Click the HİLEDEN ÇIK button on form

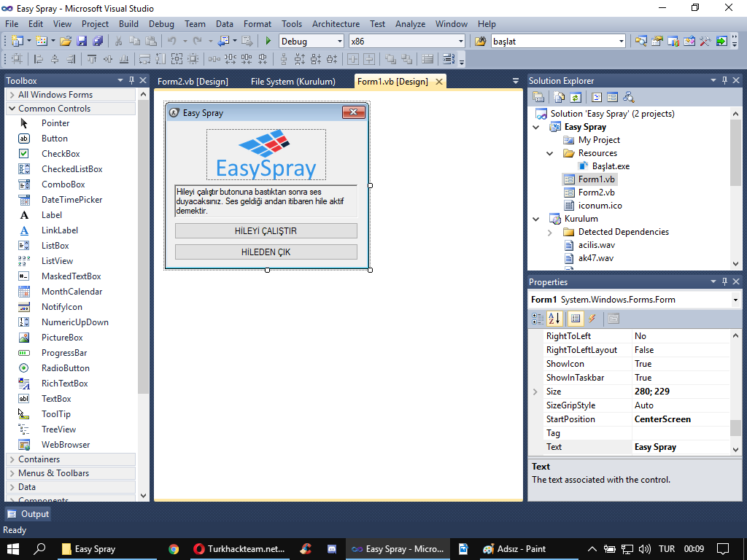tap(266, 252)
